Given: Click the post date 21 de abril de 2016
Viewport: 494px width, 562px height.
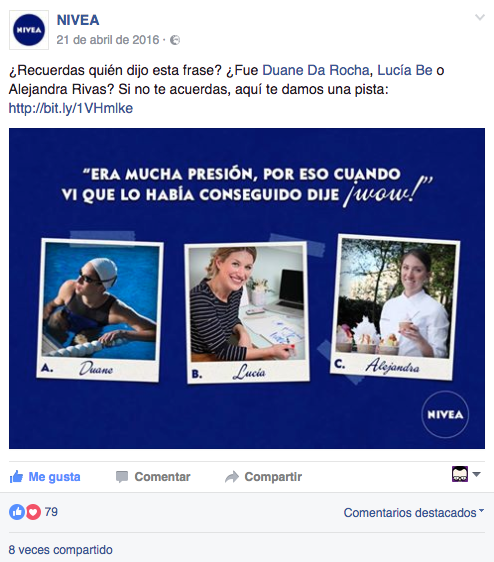Looking at the screenshot, I should pos(108,39).
